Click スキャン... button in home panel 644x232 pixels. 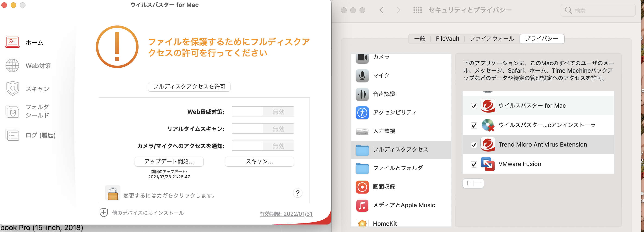[259, 162]
